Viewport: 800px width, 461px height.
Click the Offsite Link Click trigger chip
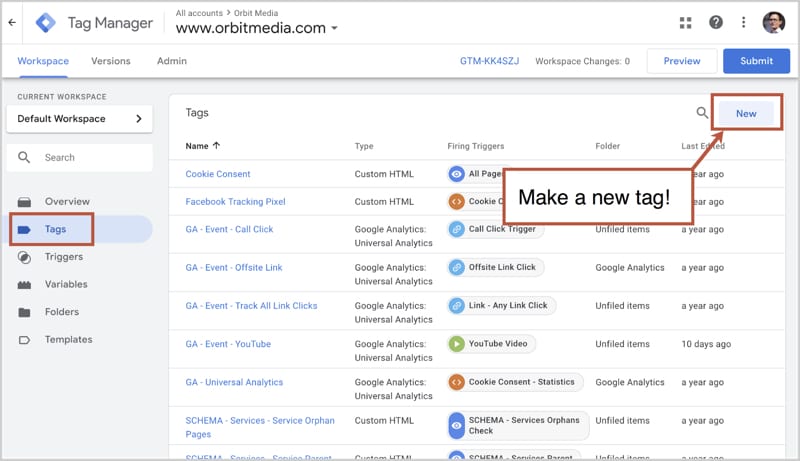point(496,267)
